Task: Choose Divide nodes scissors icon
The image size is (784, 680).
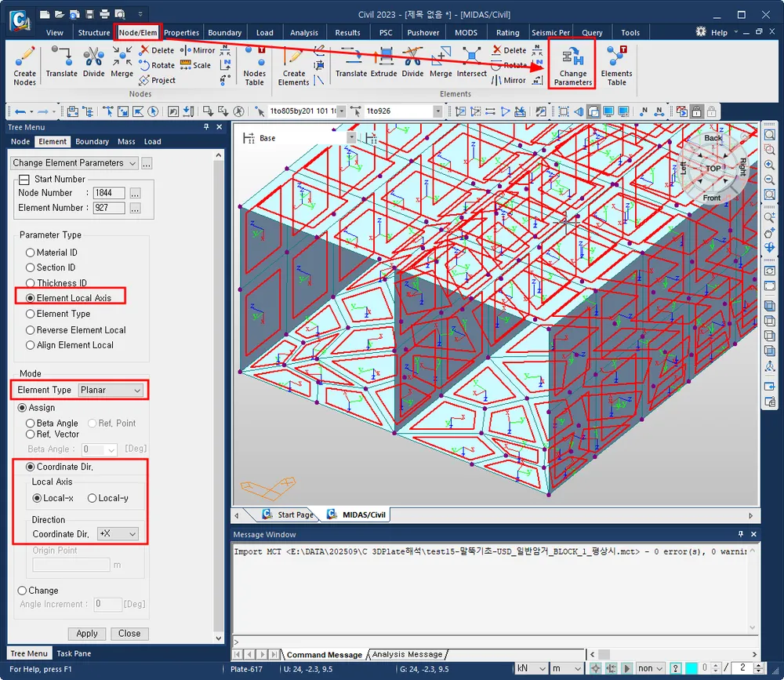Action: point(93,62)
